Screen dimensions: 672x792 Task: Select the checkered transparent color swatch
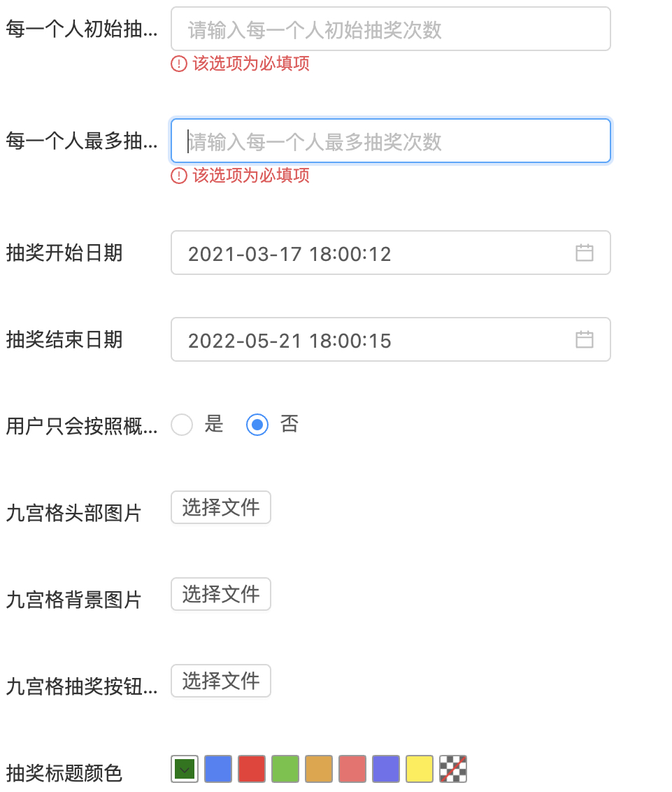point(452,768)
